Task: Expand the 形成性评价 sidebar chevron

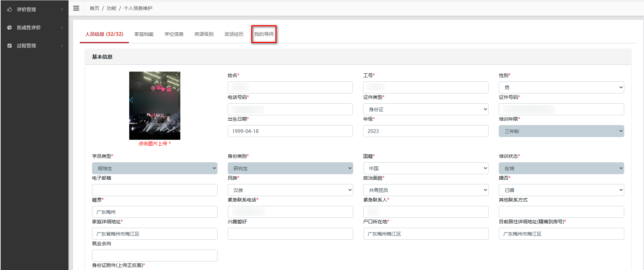Action: (62, 28)
